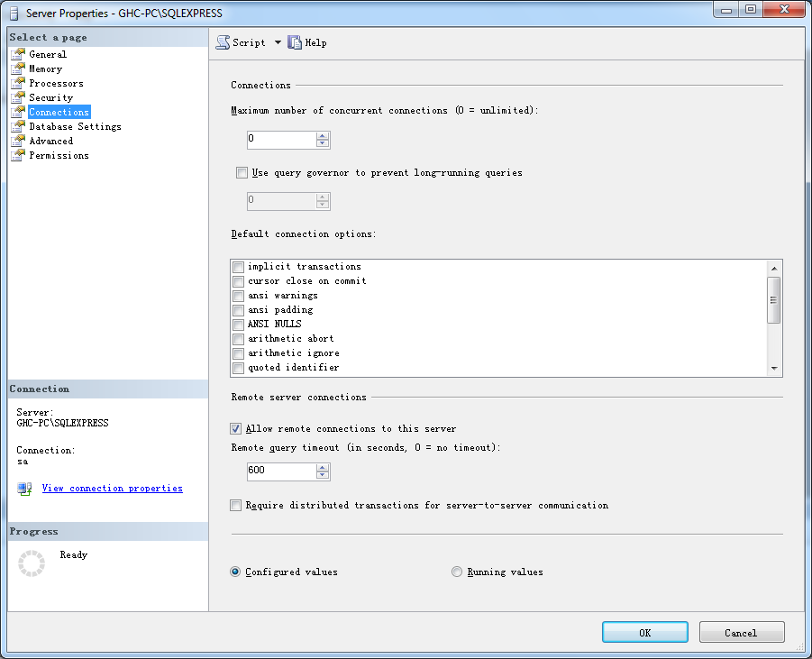Enable query governor for long-running queries
The image size is (812, 659).
242,172
